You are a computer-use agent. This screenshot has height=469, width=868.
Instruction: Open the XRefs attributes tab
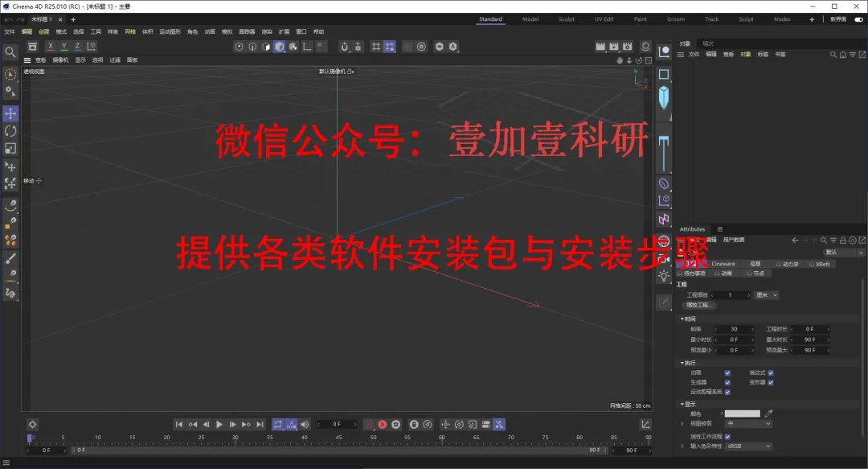click(820, 264)
